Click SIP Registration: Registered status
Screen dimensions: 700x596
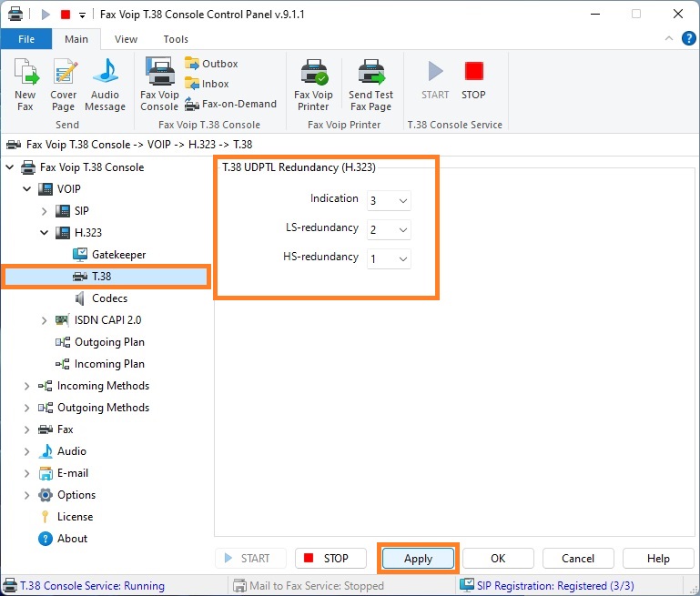coord(555,586)
